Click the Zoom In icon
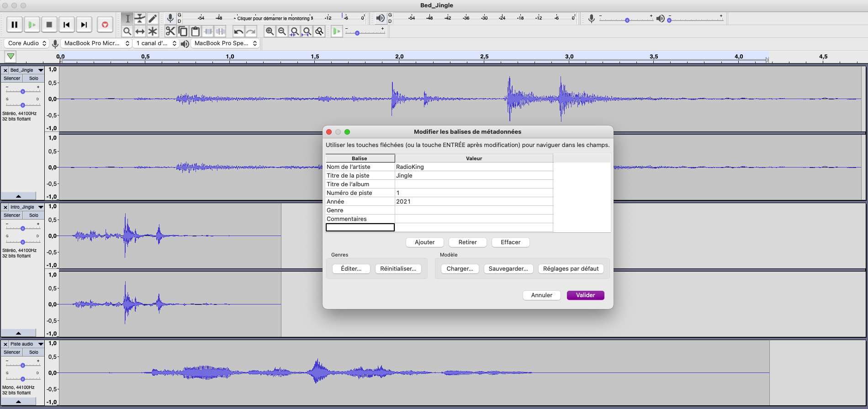Viewport: 868px width, 409px height. [x=270, y=31]
